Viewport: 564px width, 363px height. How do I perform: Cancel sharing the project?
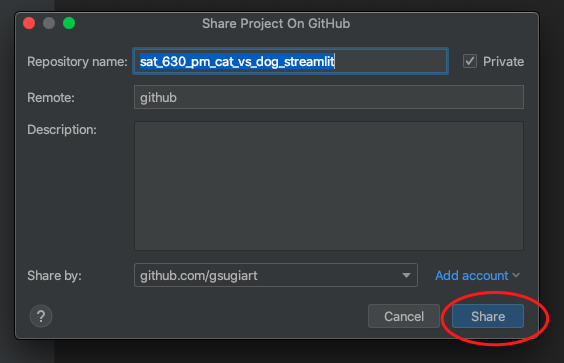click(404, 316)
